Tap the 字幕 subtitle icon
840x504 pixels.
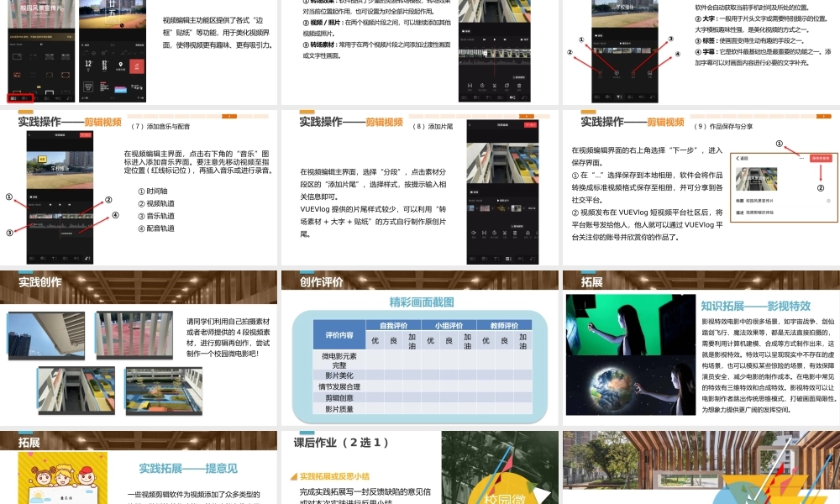[x=650, y=71]
